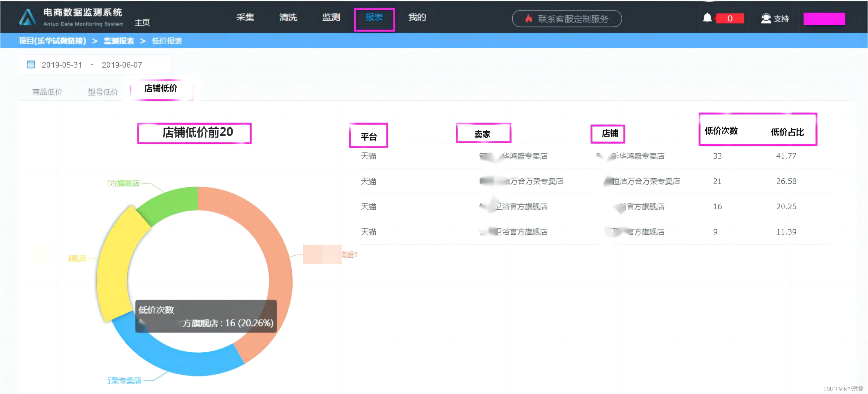Switch to the 商品低价 tab
The height and width of the screenshot is (394, 868).
point(47,92)
